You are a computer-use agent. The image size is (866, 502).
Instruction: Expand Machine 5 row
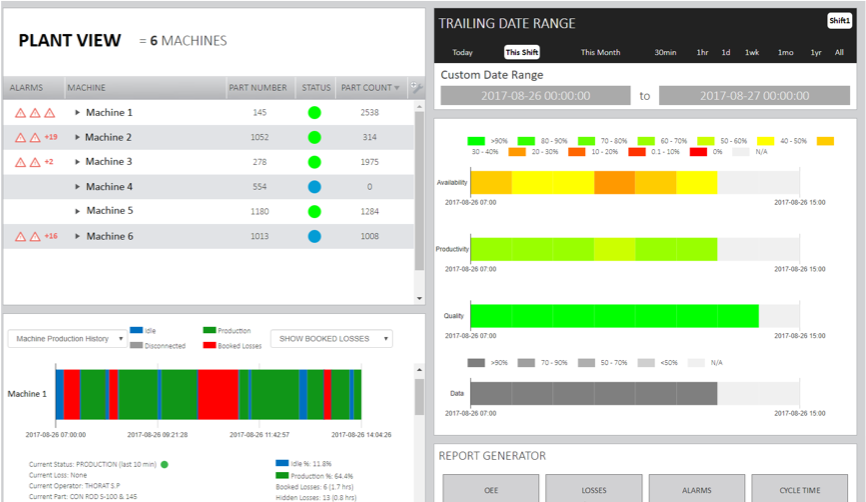tap(77, 211)
